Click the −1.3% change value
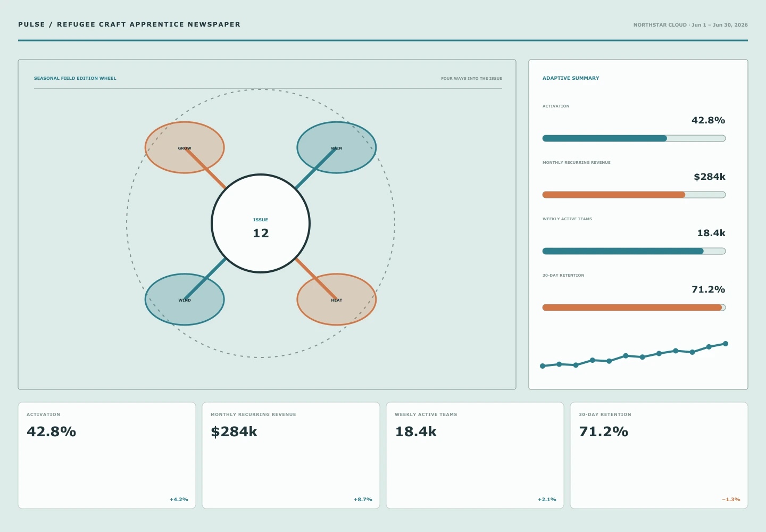 [731, 500]
